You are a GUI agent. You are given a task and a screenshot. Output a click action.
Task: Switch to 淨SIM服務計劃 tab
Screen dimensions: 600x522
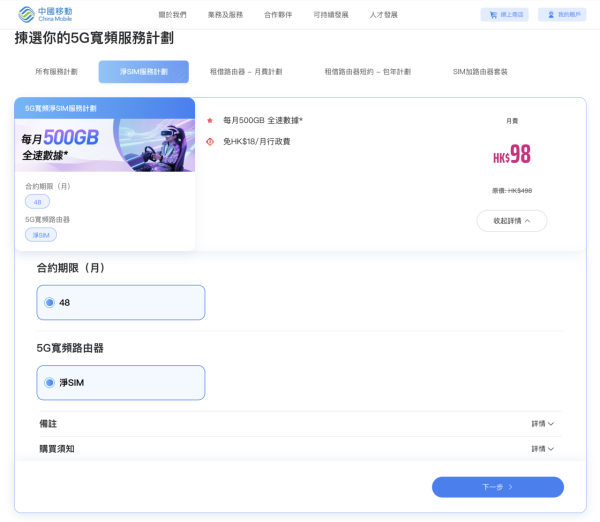pos(143,72)
